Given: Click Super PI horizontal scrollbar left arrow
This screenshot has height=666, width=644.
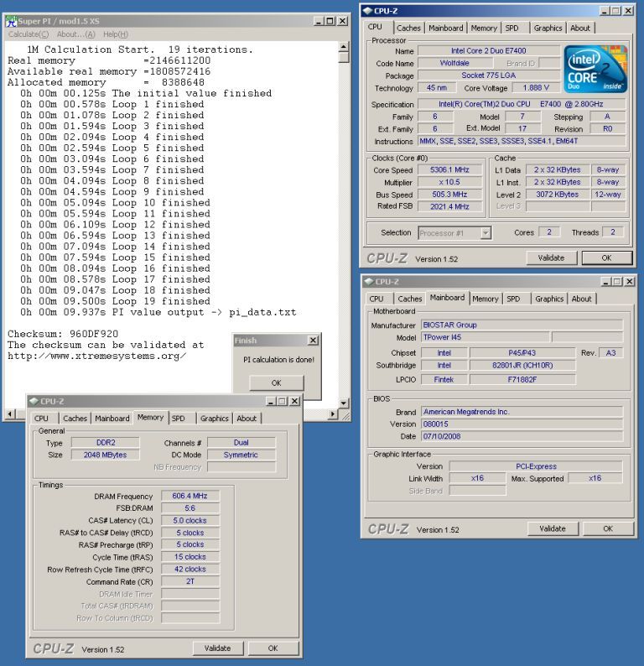Looking at the screenshot, I should point(10,414).
